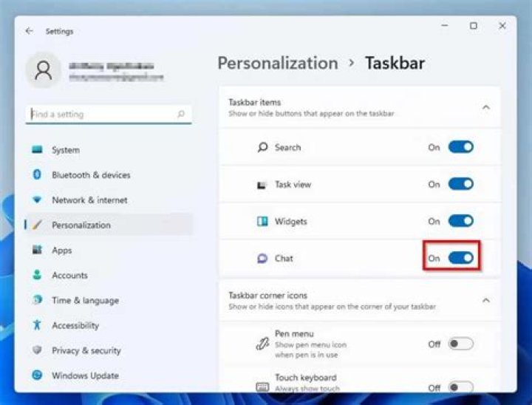Image resolution: width=532 pixels, height=405 pixels.
Task: Click the 'On' label in the Widgets row
Action: 434,221
